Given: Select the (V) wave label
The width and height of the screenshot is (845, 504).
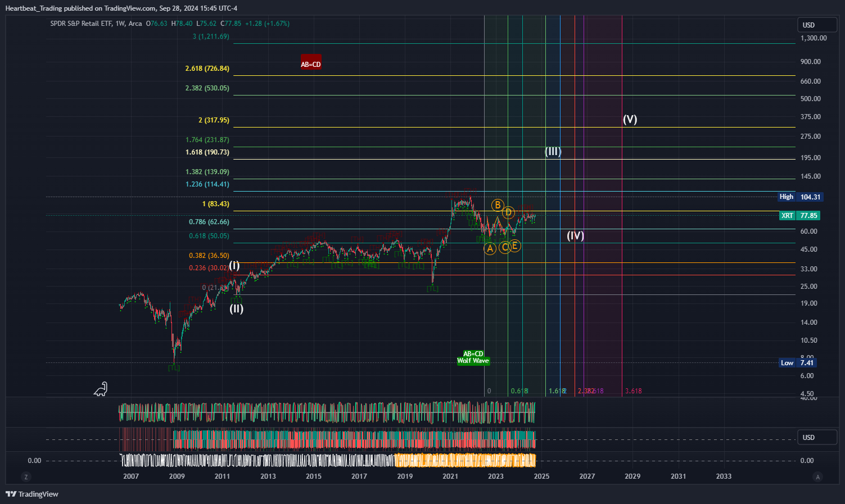Looking at the screenshot, I should pos(630,119).
